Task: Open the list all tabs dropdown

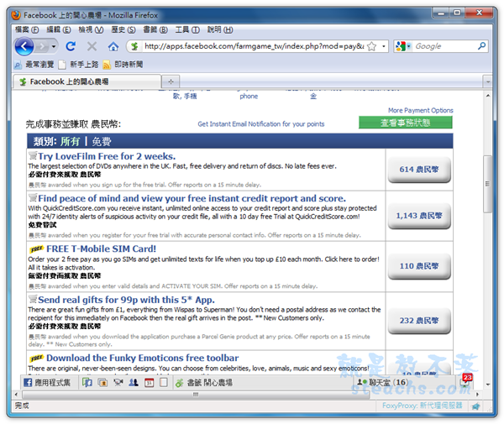Action: click(x=487, y=82)
